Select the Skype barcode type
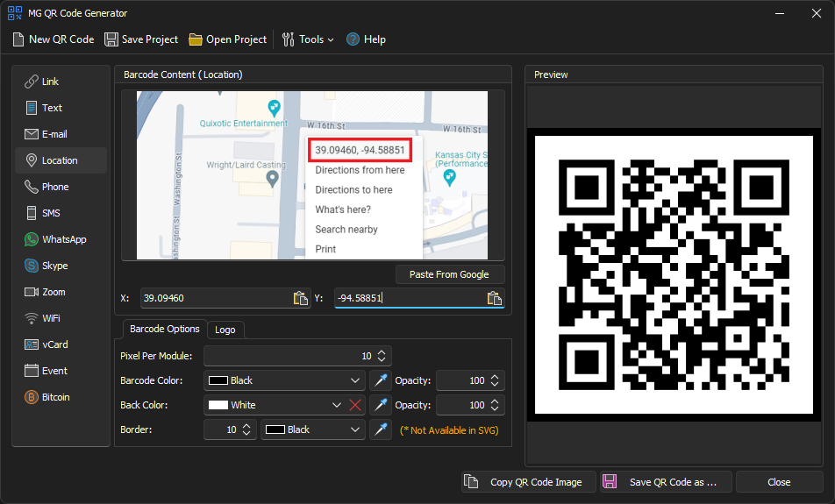Viewport: 835px width, 504px height. click(x=61, y=266)
